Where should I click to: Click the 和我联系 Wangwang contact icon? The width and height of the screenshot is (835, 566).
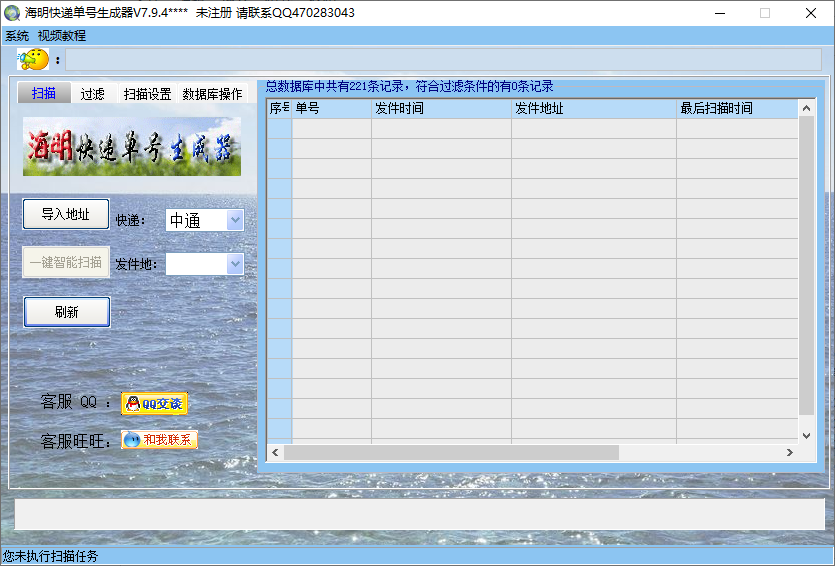tap(159, 440)
